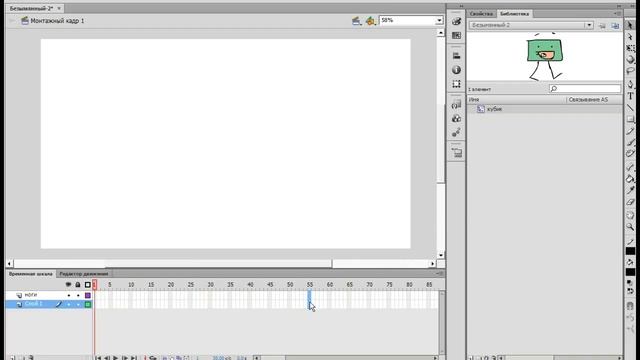Open the library panel options menu
This screenshot has width=640, height=360.
pyautogui.click(x=617, y=13)
